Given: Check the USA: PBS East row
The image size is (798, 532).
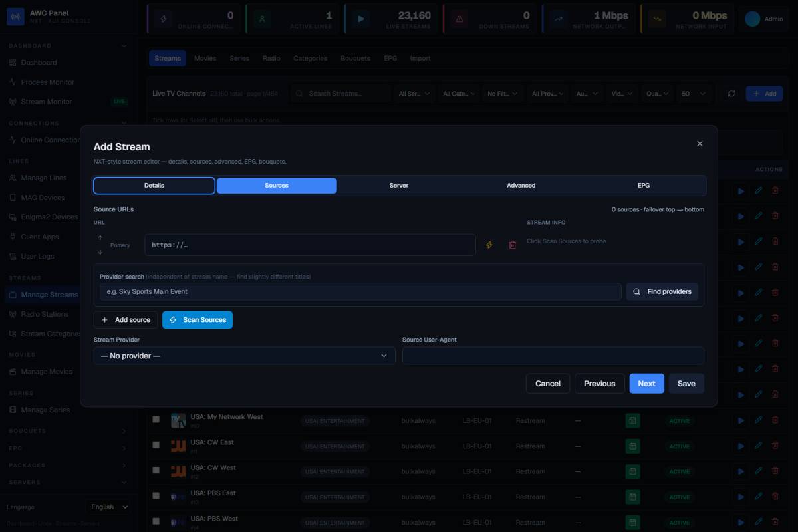Looking at the screenshot, I should coord(156,495).
